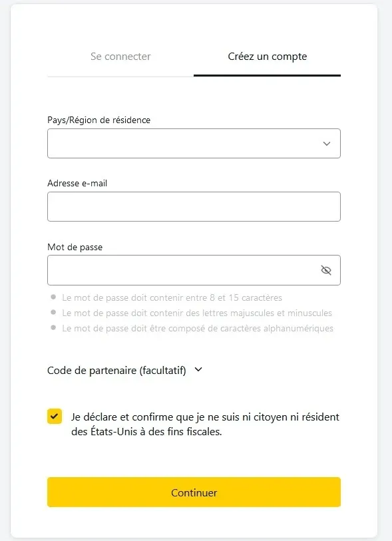This screenshot has height=541, width=392.
Task: Click the Pays/Région de résidence label
Action: 98,120
